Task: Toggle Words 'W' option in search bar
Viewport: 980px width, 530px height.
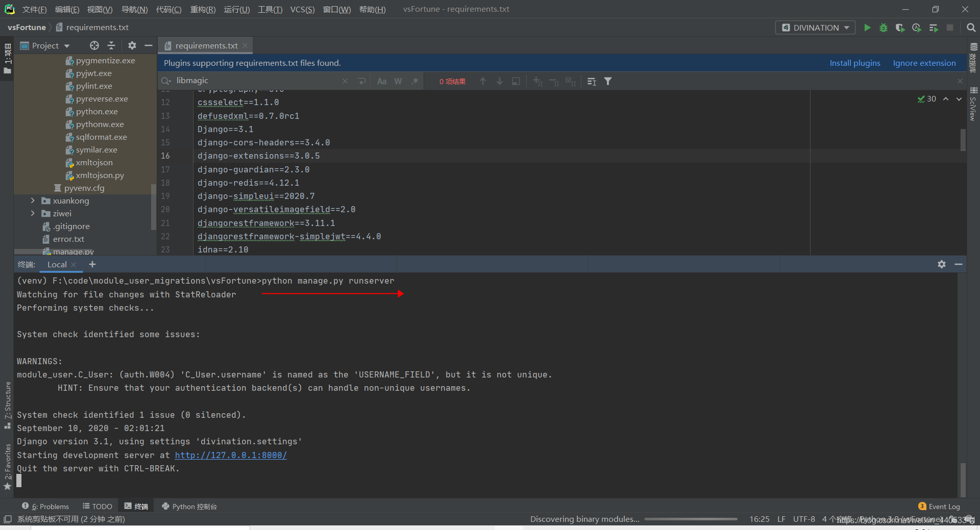Action: click(x=398, y=81)
